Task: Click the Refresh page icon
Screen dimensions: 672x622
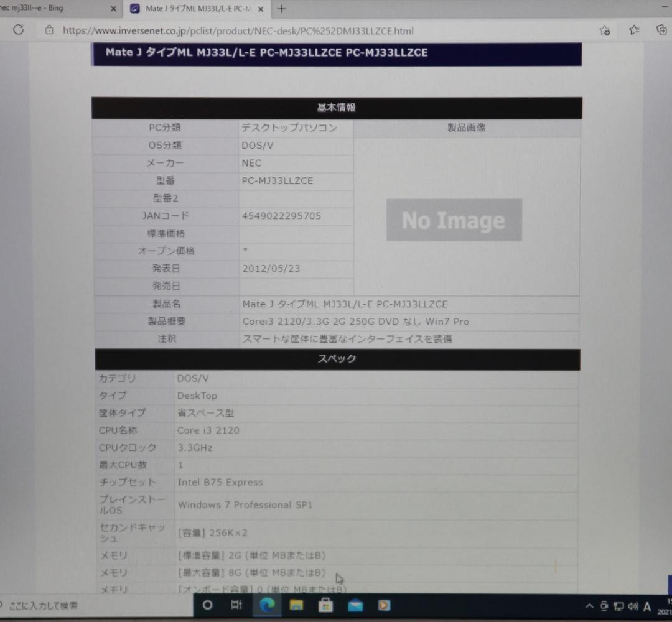Action: click(x=18, y=30)
